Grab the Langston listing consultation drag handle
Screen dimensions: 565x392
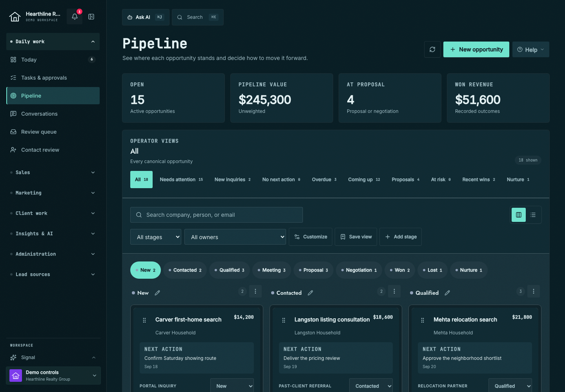284,320
